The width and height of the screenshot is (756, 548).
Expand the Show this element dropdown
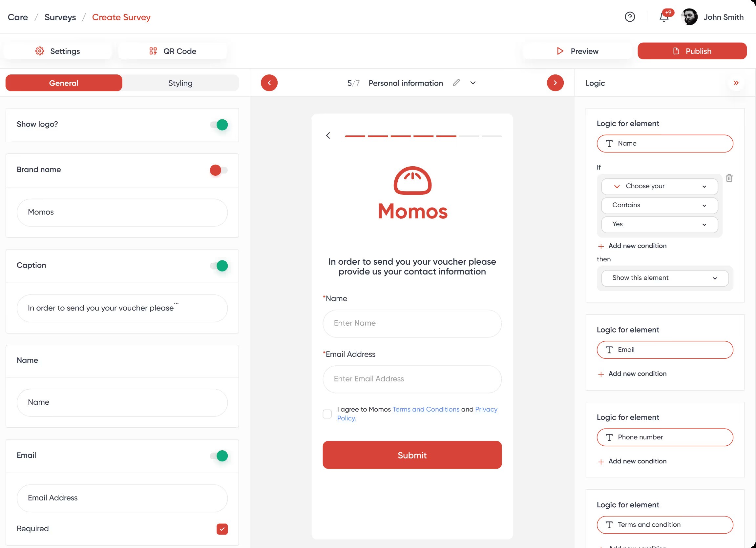point(664,278)
